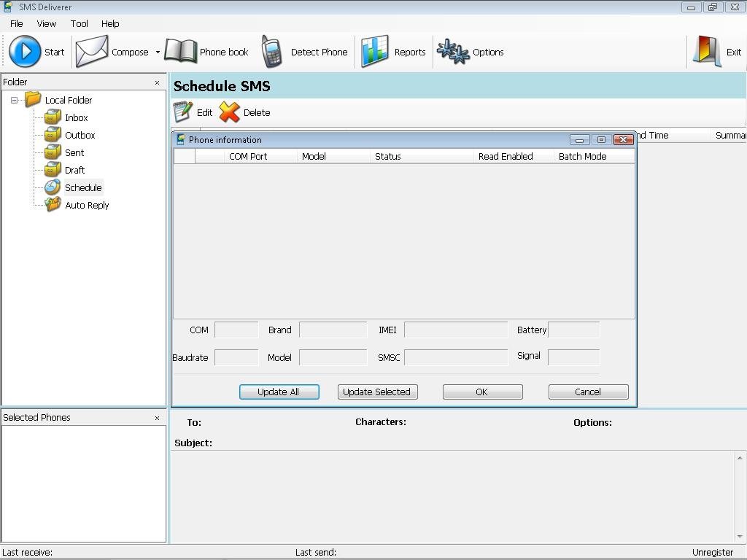Open Compose envelope icon
The image size is (747, 560).
tap(92, 52)
